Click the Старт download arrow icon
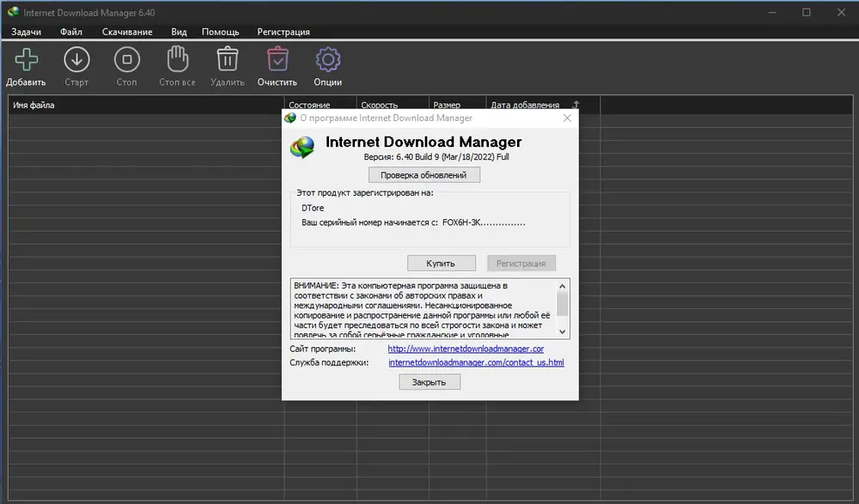The image size is (859, 504). [x=76, y=60]
